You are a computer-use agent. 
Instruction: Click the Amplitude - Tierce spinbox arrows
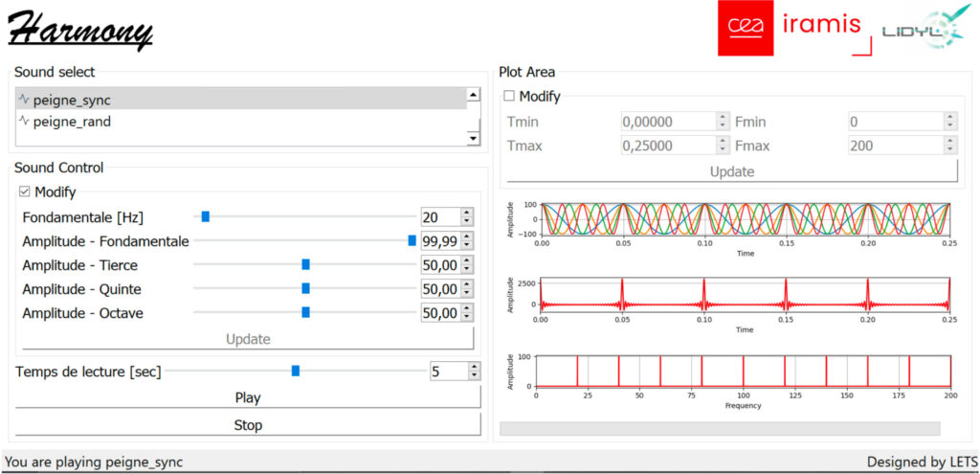[x=466, y=265]
